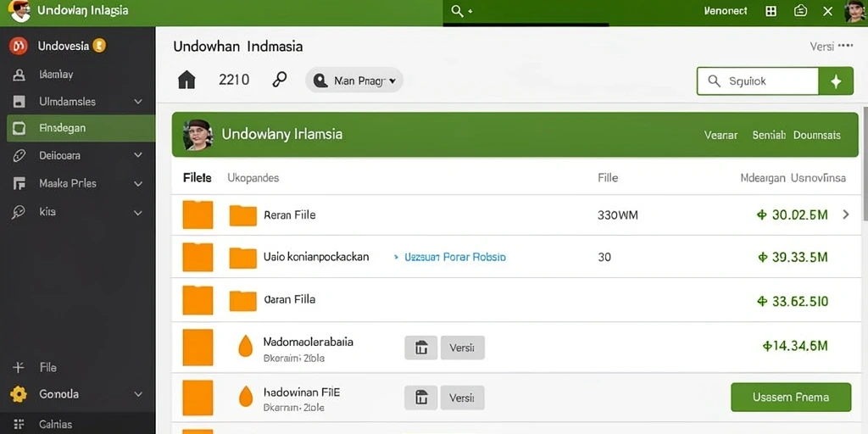868x434 pixels.
Task: Click the green Usasem Fnema button
Action: [791, 397]
